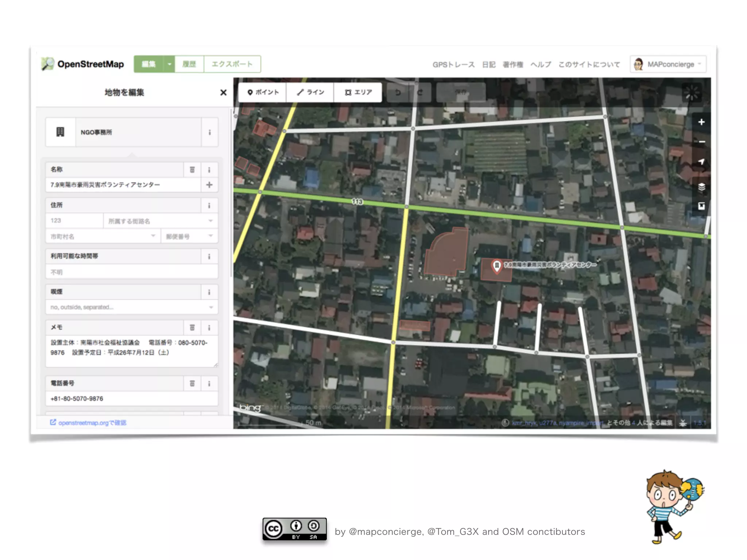Open the 著作権 copyright link
747x560 pixels.
pos(513,65)
